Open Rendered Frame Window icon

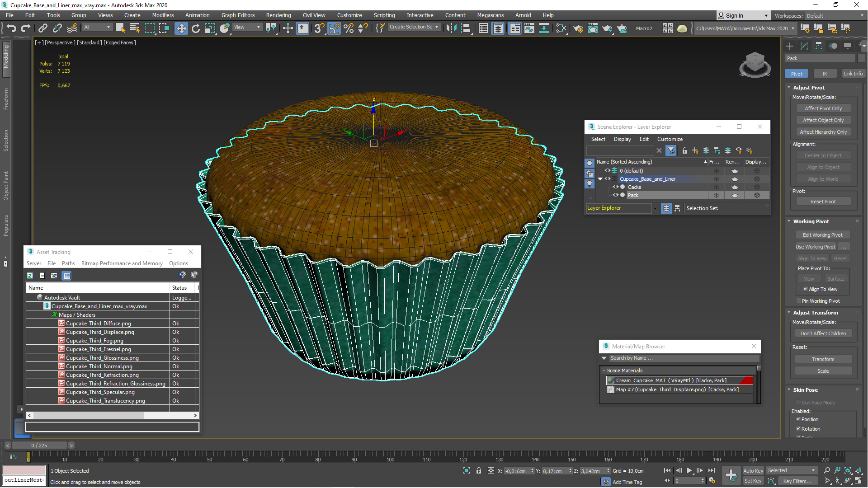pyautogui.click(x=593, y=28)
